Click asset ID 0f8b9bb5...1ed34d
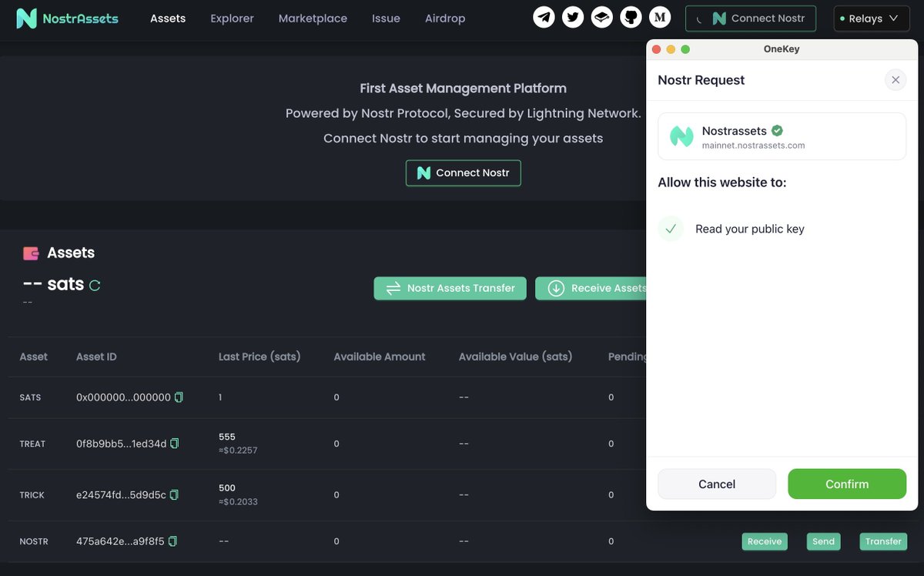924x576 pixels. [x=121, y=444]
